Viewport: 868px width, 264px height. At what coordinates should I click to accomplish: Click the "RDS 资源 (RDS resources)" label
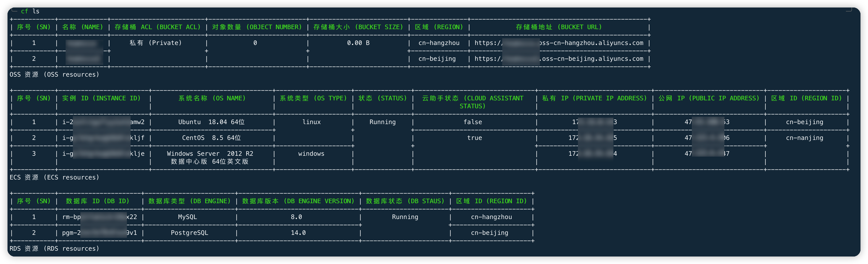pyautogui.click(x=54, y=249)
